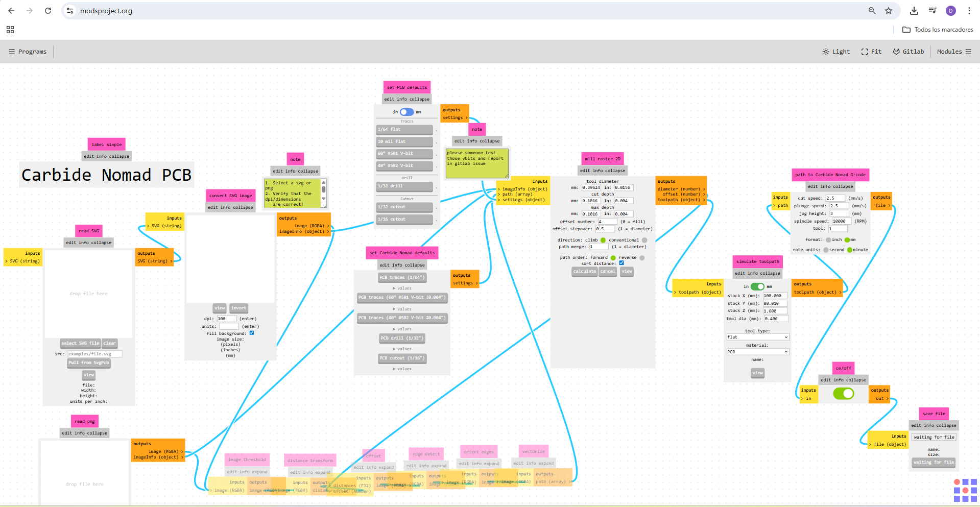
Task: Click Pull from SvgPcb button
Action: click(x=89, y=363)
